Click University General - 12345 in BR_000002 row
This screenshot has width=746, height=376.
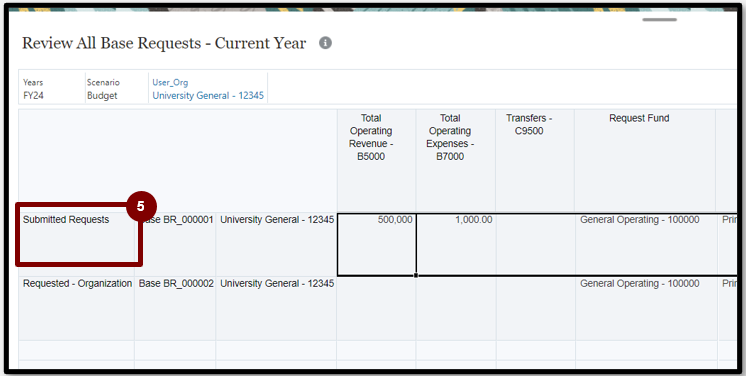[x=276, y=308]
